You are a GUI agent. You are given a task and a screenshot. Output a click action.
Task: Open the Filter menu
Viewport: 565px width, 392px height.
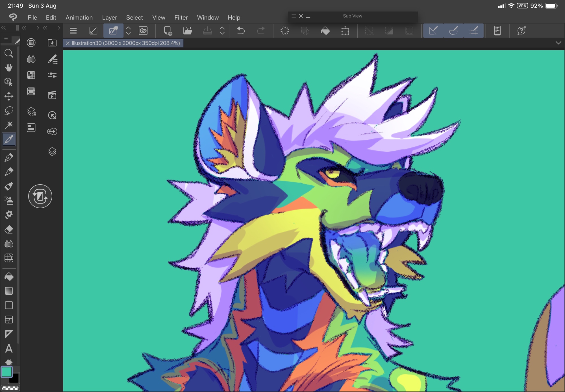pyautogui.click(x=181, y=17)
